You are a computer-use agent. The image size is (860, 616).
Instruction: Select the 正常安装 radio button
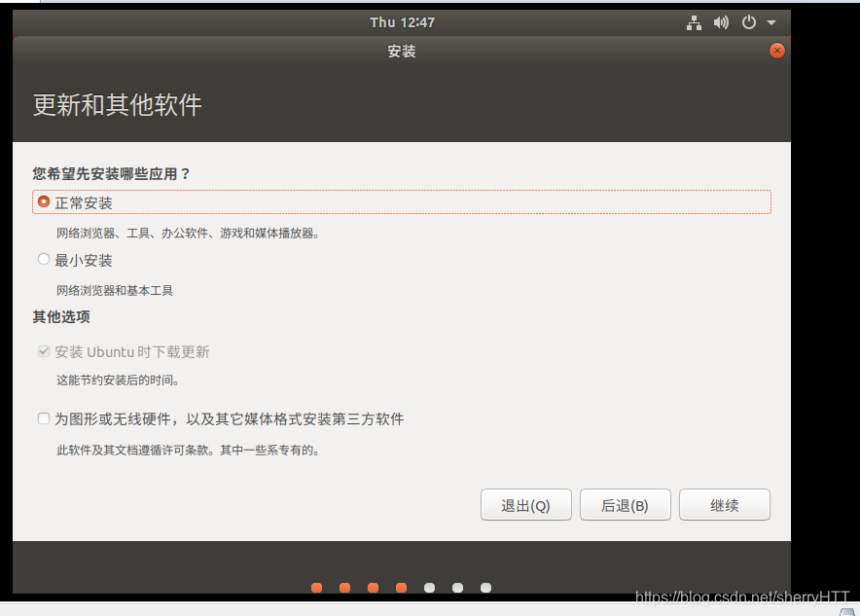click(44, 201)
